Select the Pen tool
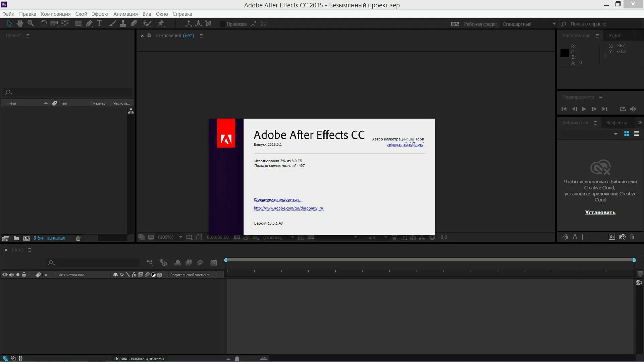This screenshot has height=362, width=644. point(89,23)
